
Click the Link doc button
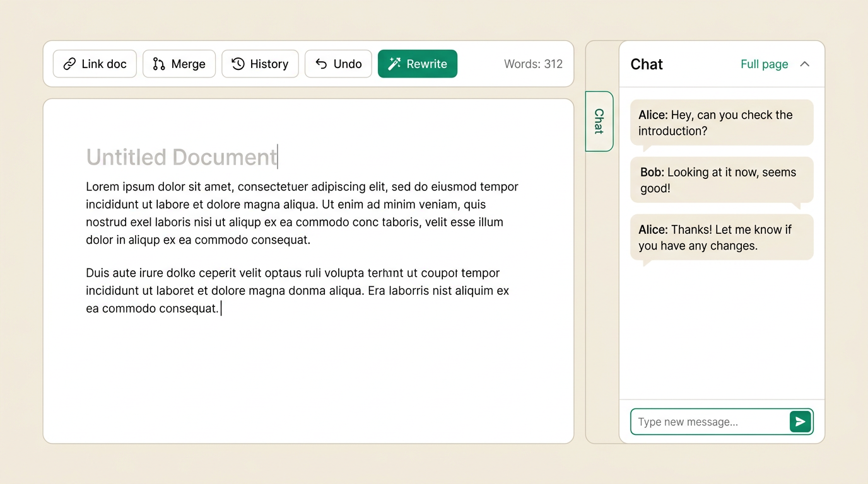pyautogui.click(x=95, y=64)
